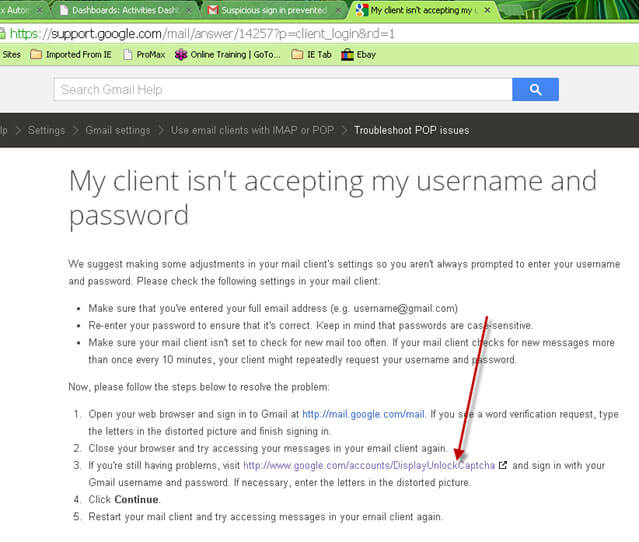The height and width of the screenshot is (542, 639).
Task: Click the bold word Continue in step 4
Action: 136,500
